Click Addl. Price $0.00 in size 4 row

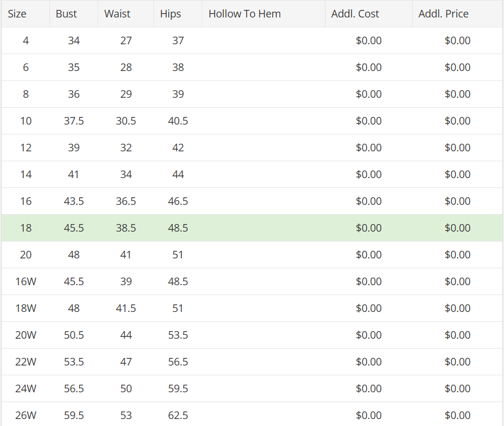457,41
